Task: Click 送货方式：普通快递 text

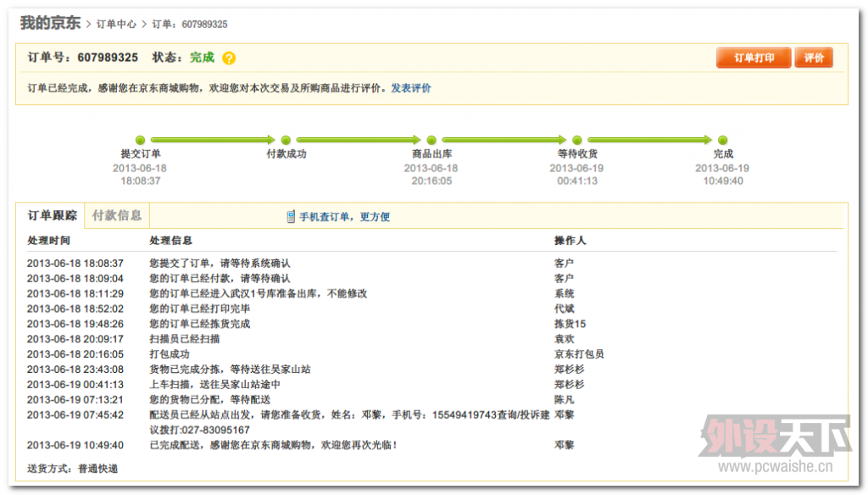Action: [x=73, y=469]
